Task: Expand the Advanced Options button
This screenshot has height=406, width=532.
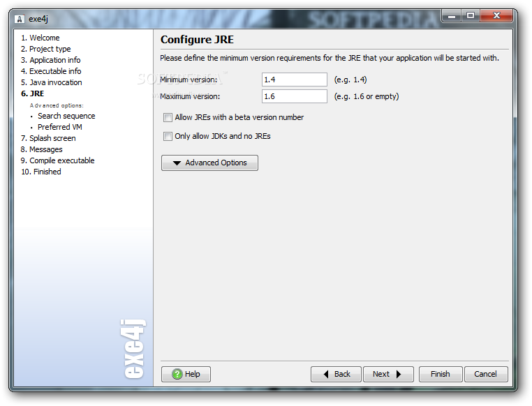Action: tap(209, 163)
